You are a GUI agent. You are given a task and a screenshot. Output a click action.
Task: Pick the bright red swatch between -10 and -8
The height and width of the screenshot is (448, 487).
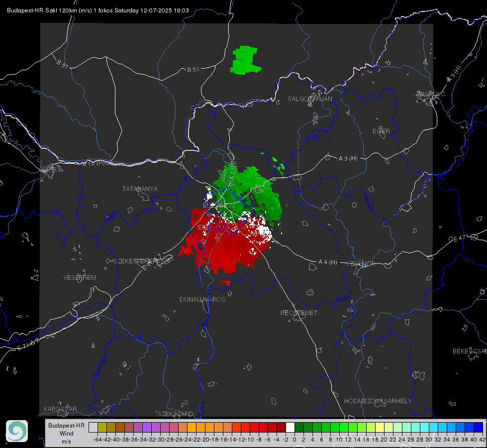click(x=254, y=427)
